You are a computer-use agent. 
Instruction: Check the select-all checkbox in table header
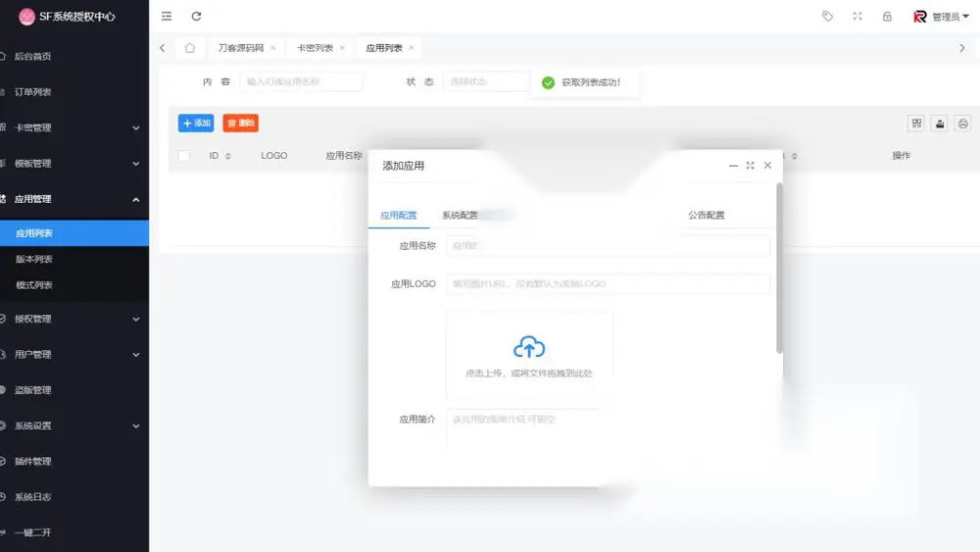[184, 156]
